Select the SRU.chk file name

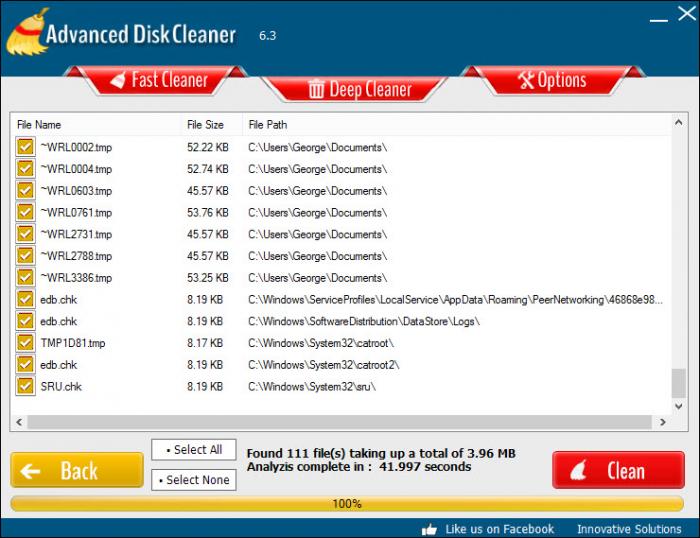pos(61,387)
